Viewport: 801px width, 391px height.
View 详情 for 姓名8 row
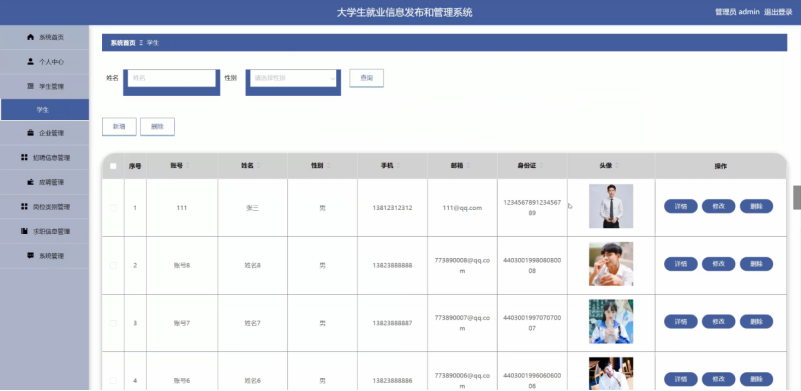(x=680, y=264)
